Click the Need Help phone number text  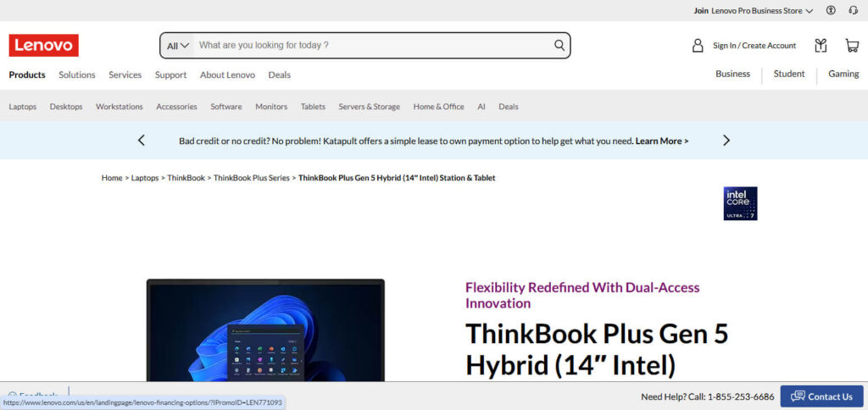[x=708, y=396]
